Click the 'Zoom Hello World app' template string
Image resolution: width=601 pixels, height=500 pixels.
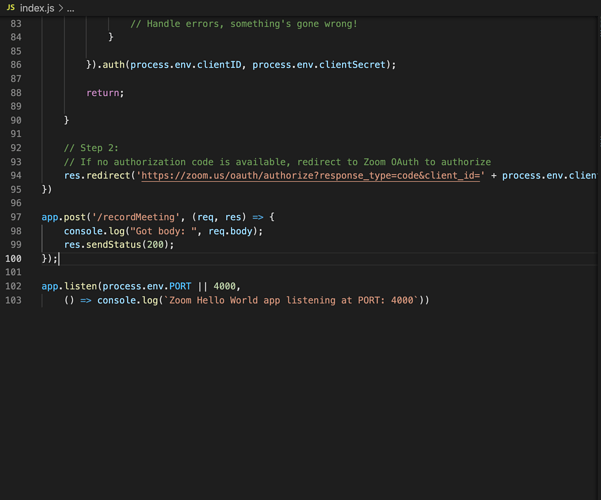pos(291,300)
